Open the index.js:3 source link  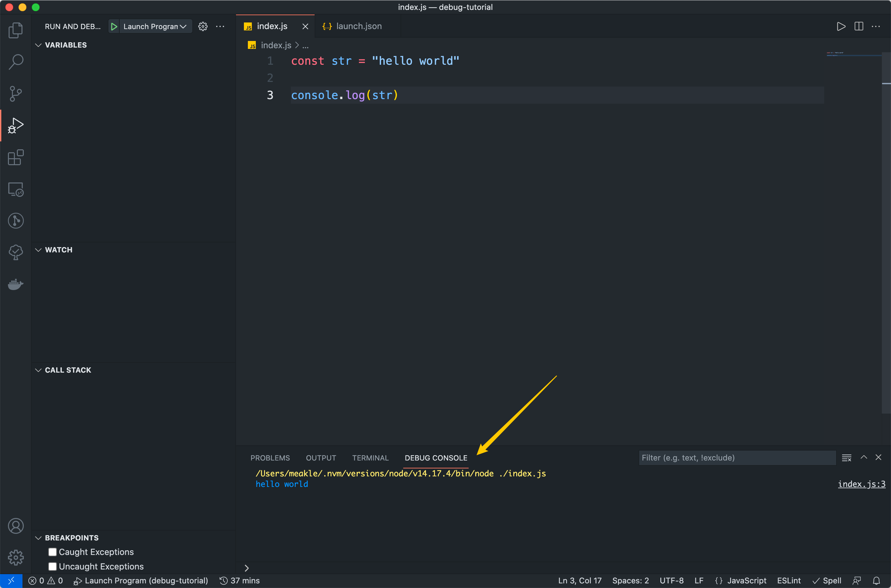[861, 484]
